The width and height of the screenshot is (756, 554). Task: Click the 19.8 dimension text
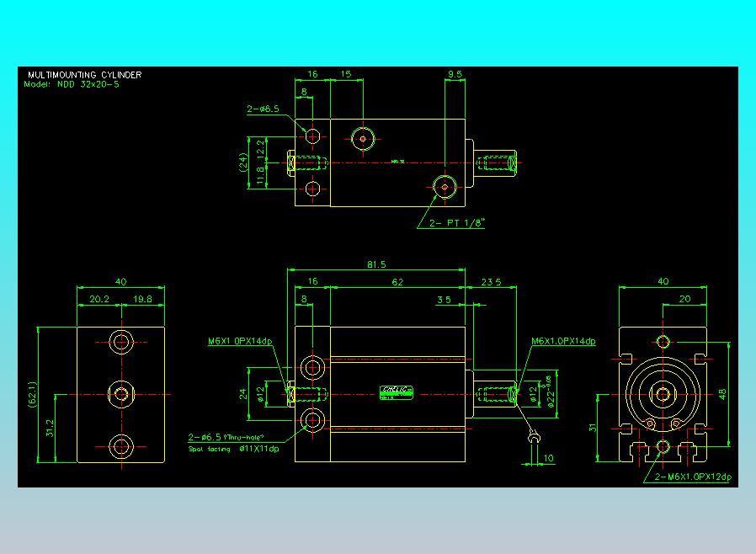143,299
